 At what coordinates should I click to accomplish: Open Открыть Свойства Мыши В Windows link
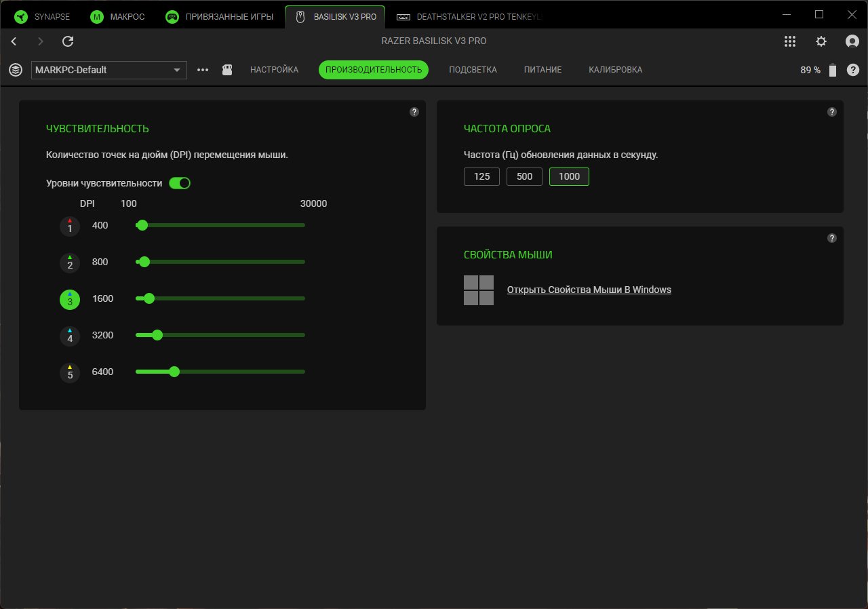point(589,290)
